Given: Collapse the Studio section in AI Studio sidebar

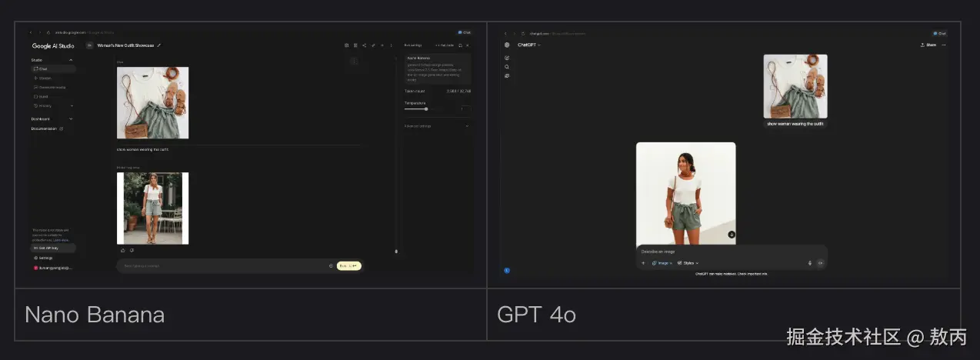Looking at the screenshot, I should coord(72,60).
